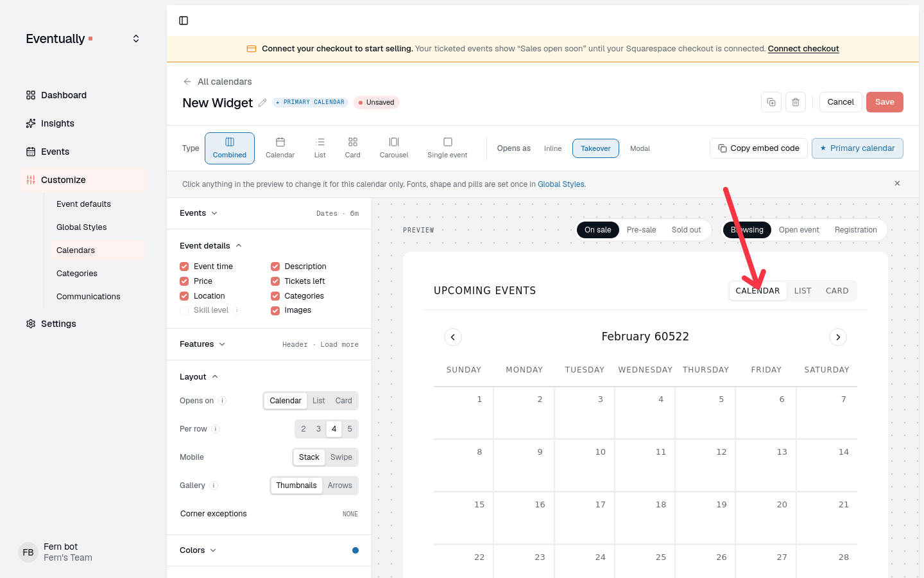Click the back arrow to All calendars
This screenshot has height=578, width=924.
(187, 82)
